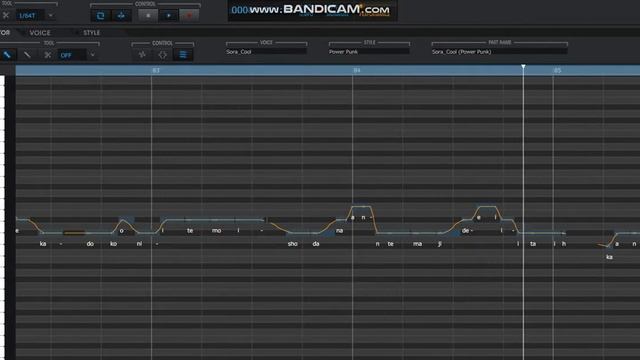The width and height of the screenshot is (640, 360).
Task: Switch to the VOICE tab
Action: tap(40, 33)
